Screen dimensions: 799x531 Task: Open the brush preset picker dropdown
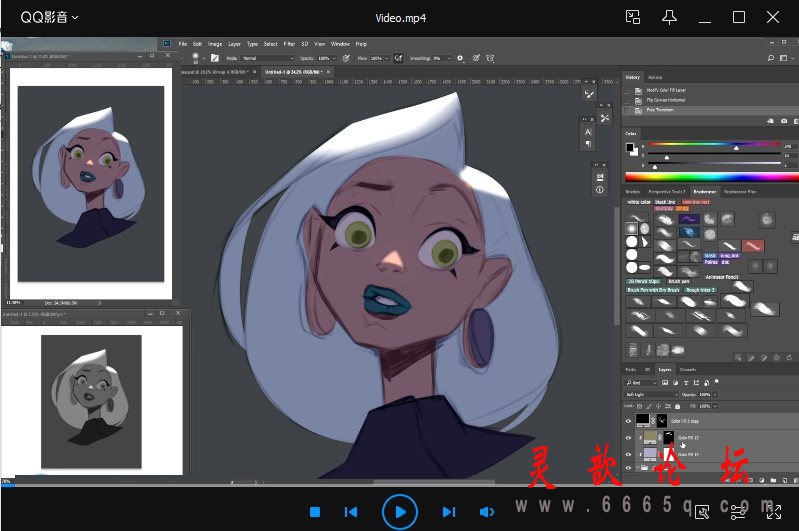click(x=204, y=58)
